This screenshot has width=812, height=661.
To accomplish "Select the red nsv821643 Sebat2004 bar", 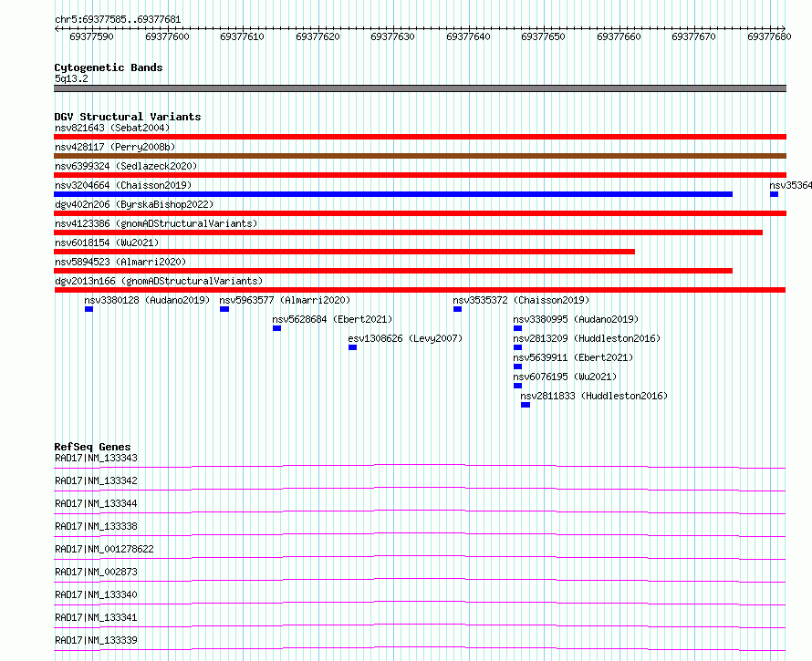I will [420, 137].
